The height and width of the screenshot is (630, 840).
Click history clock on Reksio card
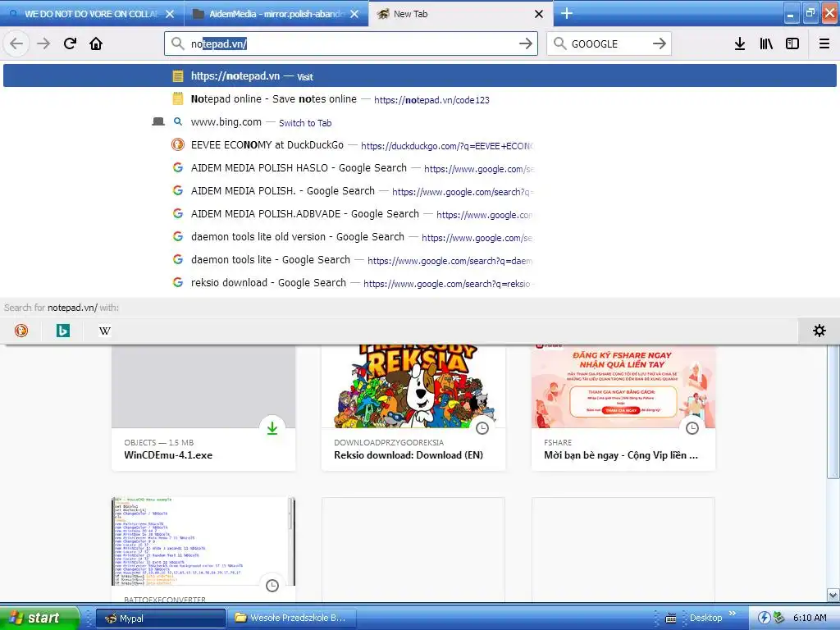click(482, 428)
